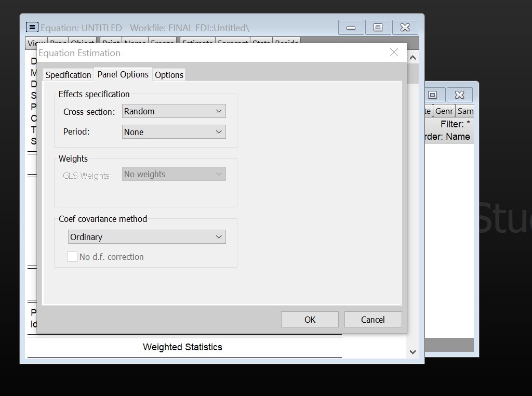Maximize the Equation UNTITLED window

click(x=378, y=28)
